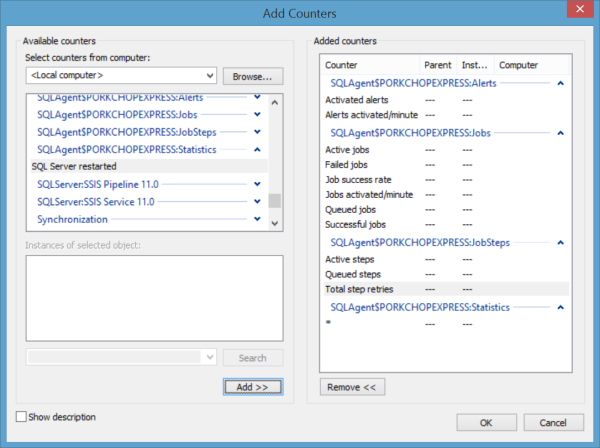
Task: Select Jobs activated/minute counter
Action: click(x=446, y=194)
